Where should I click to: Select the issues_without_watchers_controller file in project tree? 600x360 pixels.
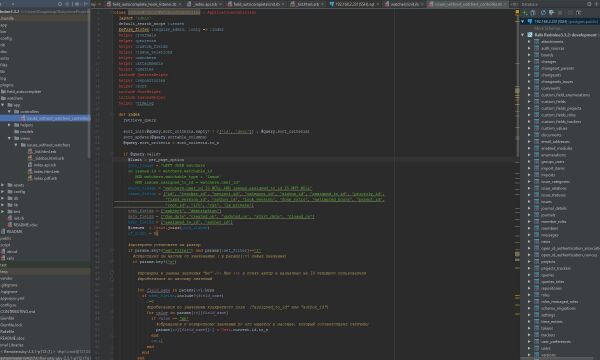tap(45, 118)
